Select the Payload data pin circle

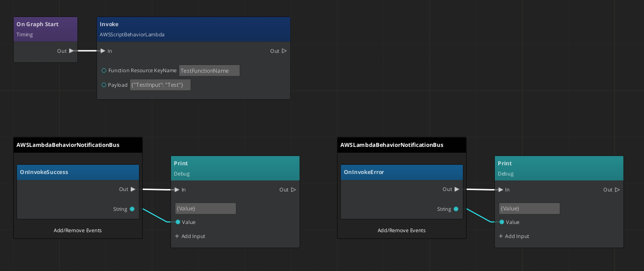coord(104,85)
